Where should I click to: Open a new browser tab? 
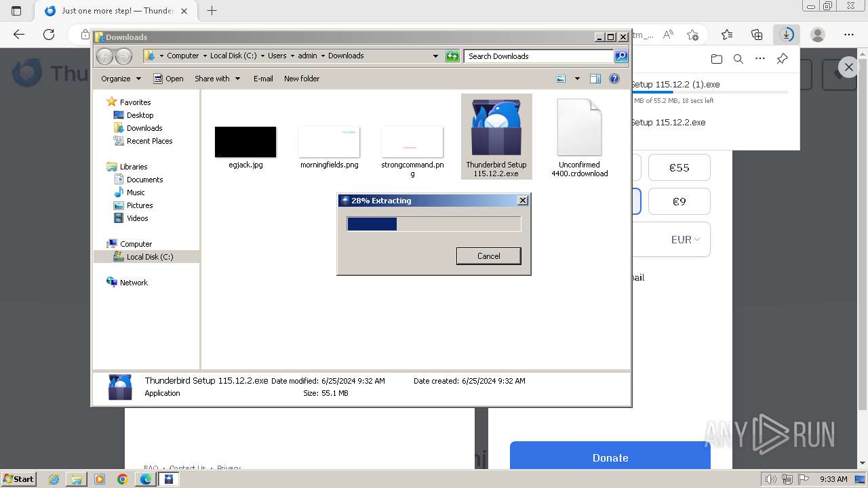(x=212, y=11)
